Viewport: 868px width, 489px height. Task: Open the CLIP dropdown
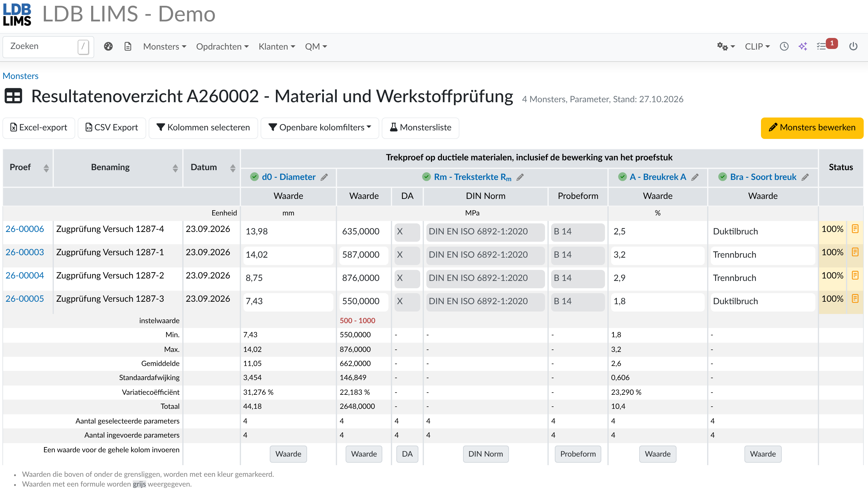(x=757, y=47)
